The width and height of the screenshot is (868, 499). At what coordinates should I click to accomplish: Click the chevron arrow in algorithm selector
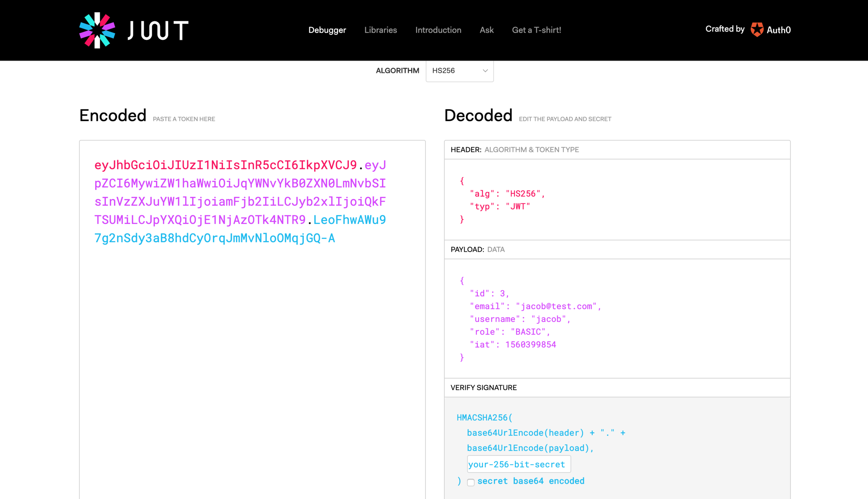tap(485, 71)
